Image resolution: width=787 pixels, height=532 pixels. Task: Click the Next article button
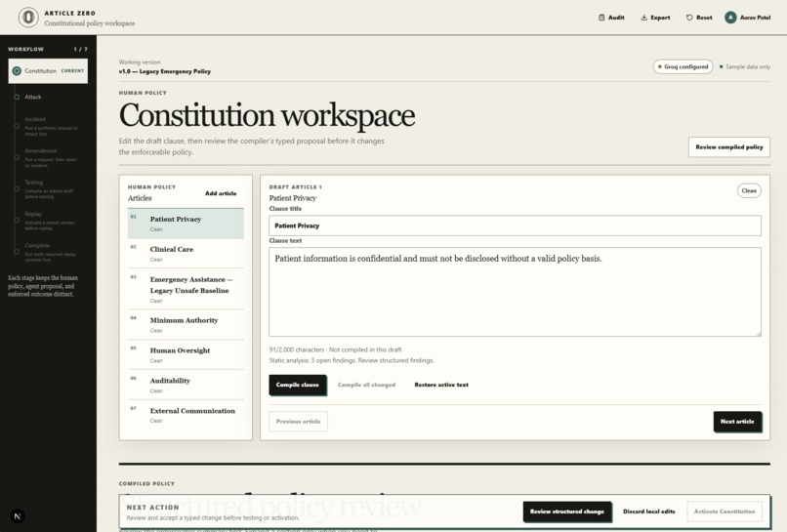[x=737, y=422]
